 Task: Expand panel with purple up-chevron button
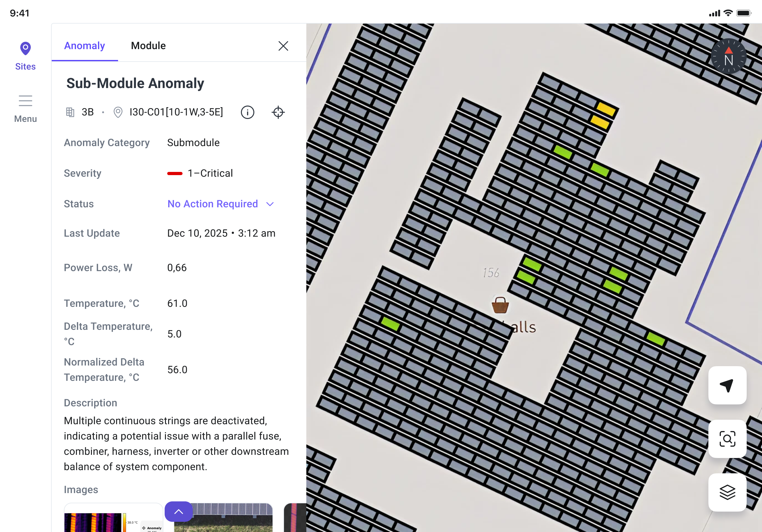pos(179,511)
